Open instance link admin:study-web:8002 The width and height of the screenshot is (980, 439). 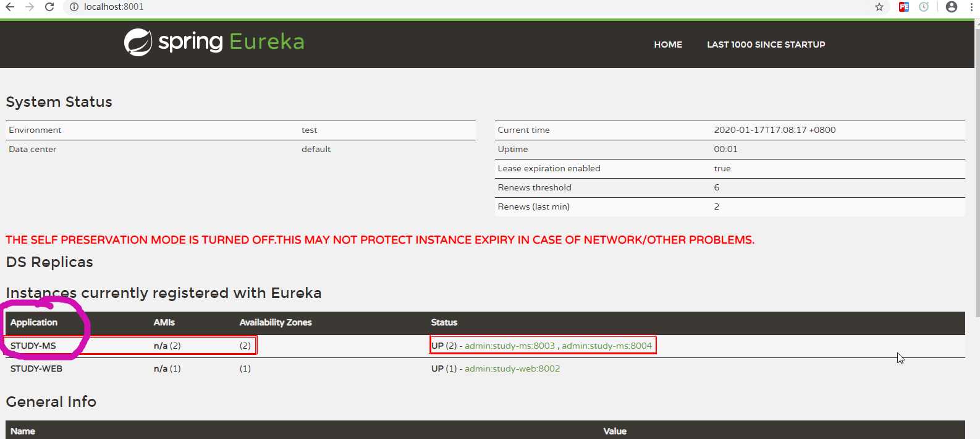(512, 369)
